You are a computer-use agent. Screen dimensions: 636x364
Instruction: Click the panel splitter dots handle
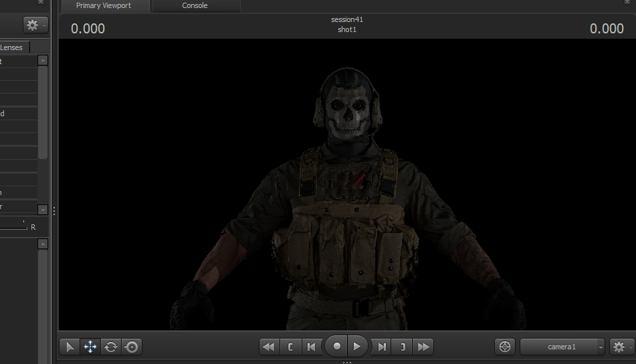tap(54, 210)
